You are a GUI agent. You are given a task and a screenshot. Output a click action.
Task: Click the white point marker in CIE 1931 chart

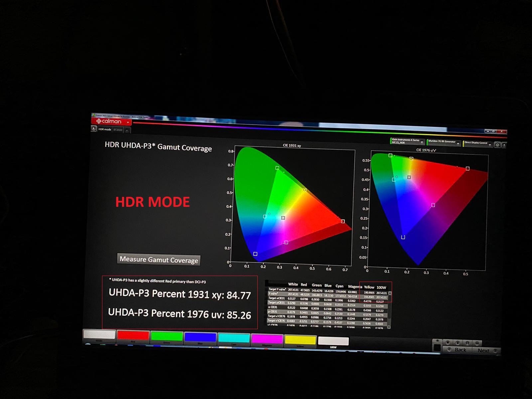(283, 218)
